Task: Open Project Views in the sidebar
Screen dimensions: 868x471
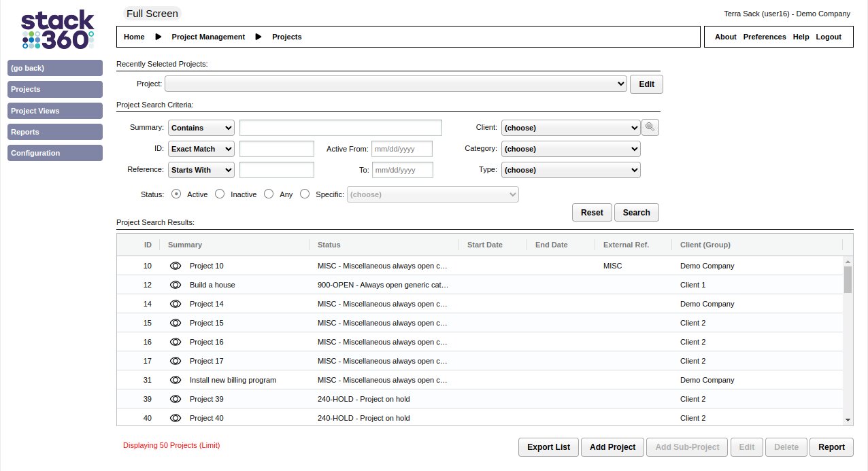Action: [55, 111]
